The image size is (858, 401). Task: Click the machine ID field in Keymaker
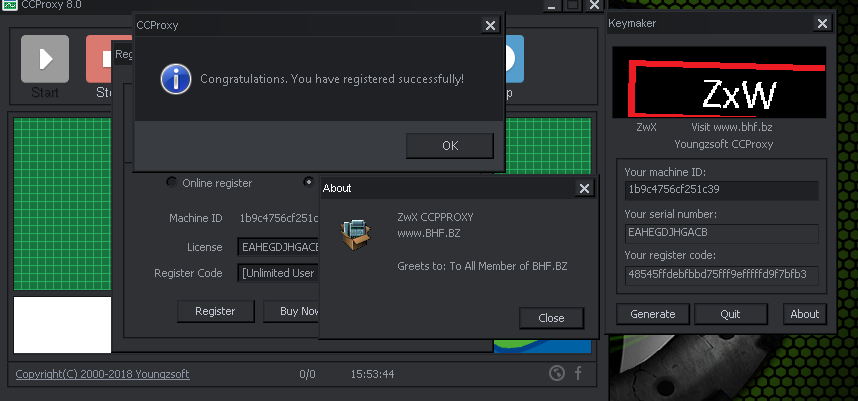click(722, 190)
